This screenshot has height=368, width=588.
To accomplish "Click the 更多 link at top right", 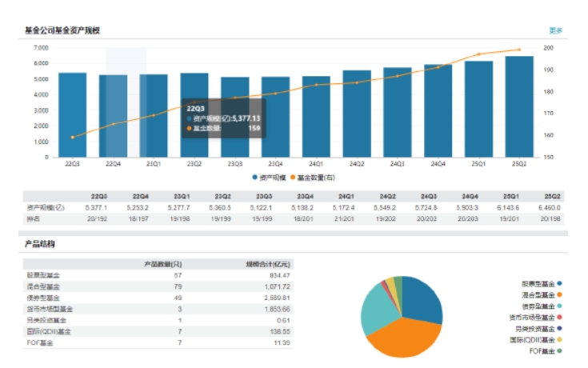I will click(x=555, y=30).
